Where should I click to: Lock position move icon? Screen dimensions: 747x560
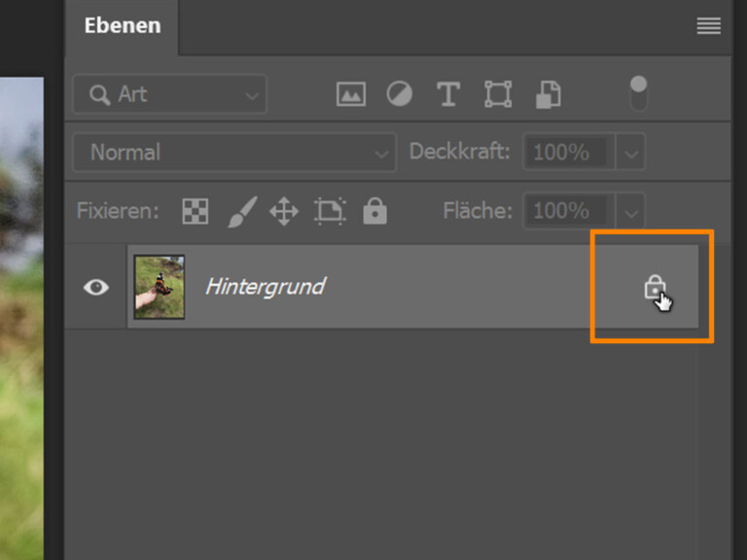(x=284, y=211)
